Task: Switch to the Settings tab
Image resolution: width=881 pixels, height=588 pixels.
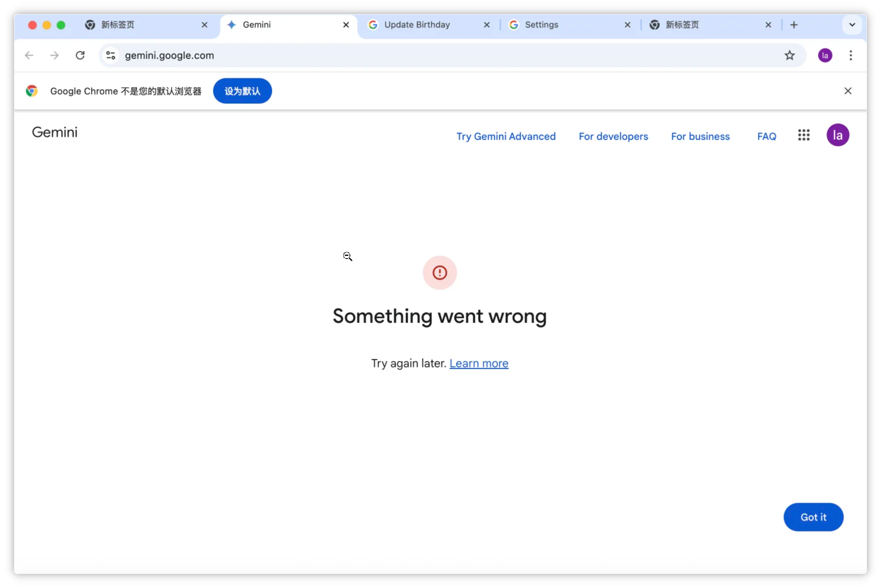Action: (541, 25)
